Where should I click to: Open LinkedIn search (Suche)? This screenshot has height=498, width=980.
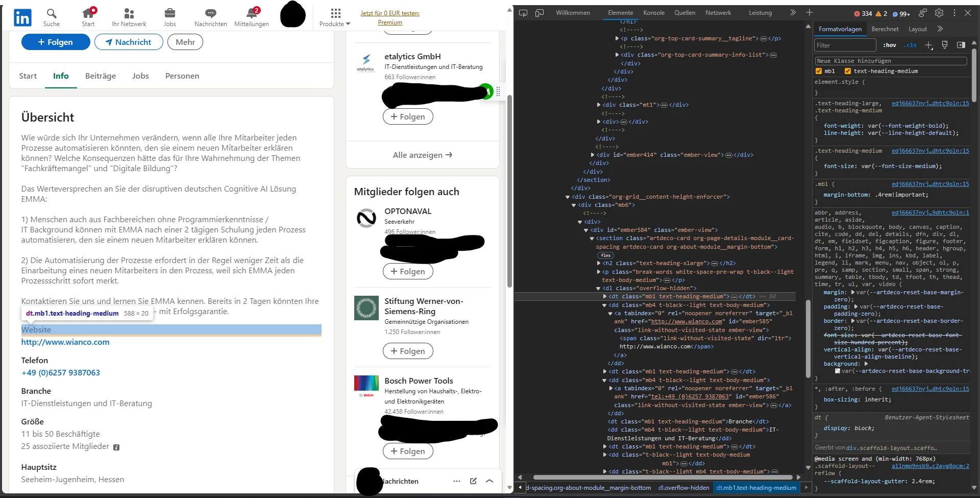point(51,17)
